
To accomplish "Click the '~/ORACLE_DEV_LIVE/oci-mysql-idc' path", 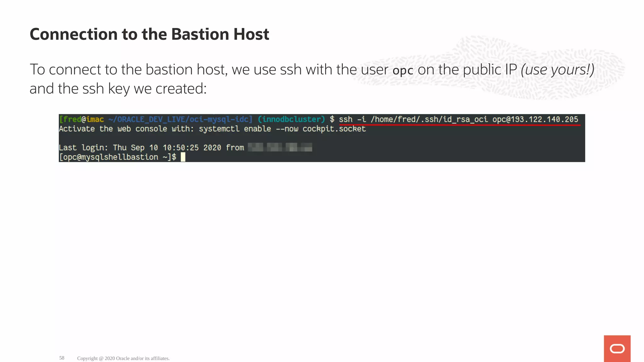I will coord(179,119).
